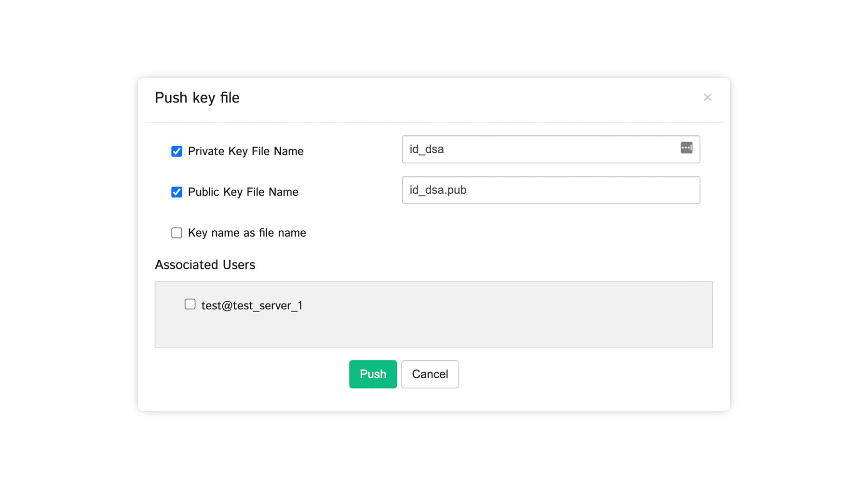Click the "Private Key File Name" label text
Image resolution: width=868 pixels, height=489 pixels.
[x=245, y=151]
